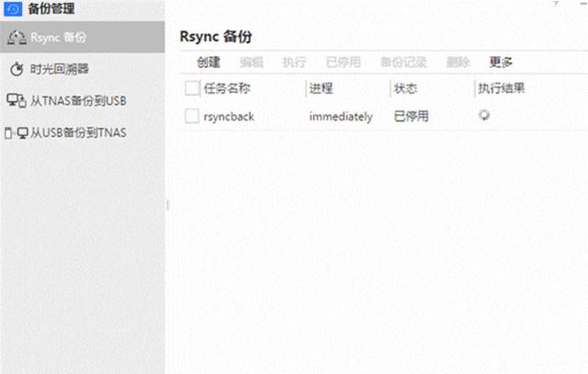Check the rsyncback task checkbox
Screen dimensions: 588x374
coord(192,116)
